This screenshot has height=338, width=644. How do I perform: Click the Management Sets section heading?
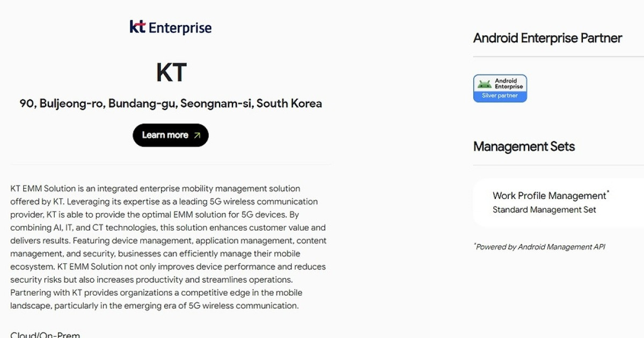click(524, 146)
